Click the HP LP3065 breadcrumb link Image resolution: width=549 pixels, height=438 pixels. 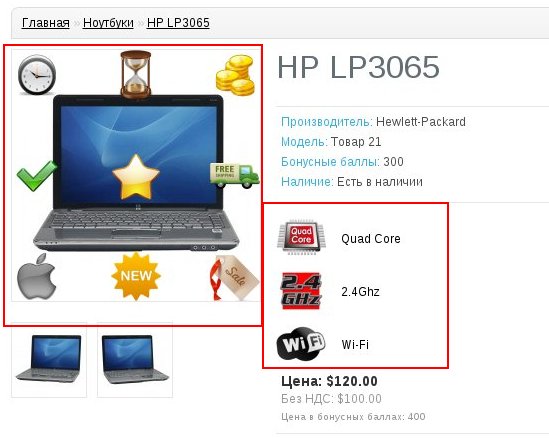coord(178,23)
